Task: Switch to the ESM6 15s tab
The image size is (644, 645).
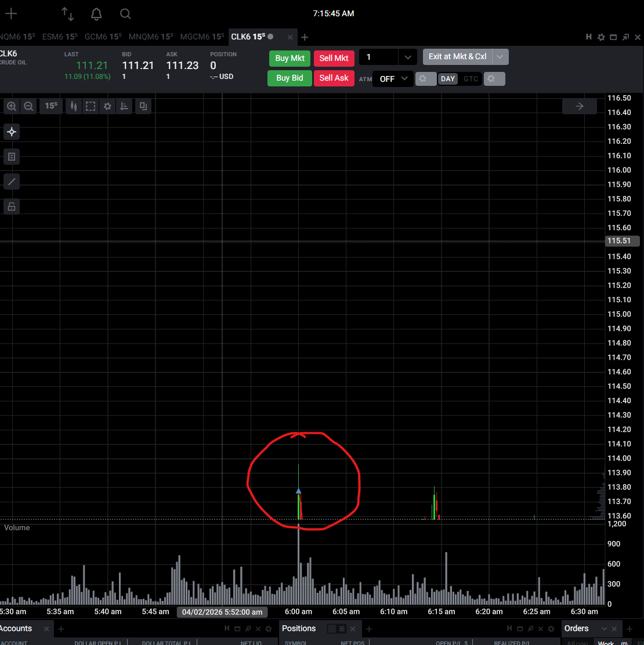Action: pyautogui.click(x=60, y=37)
